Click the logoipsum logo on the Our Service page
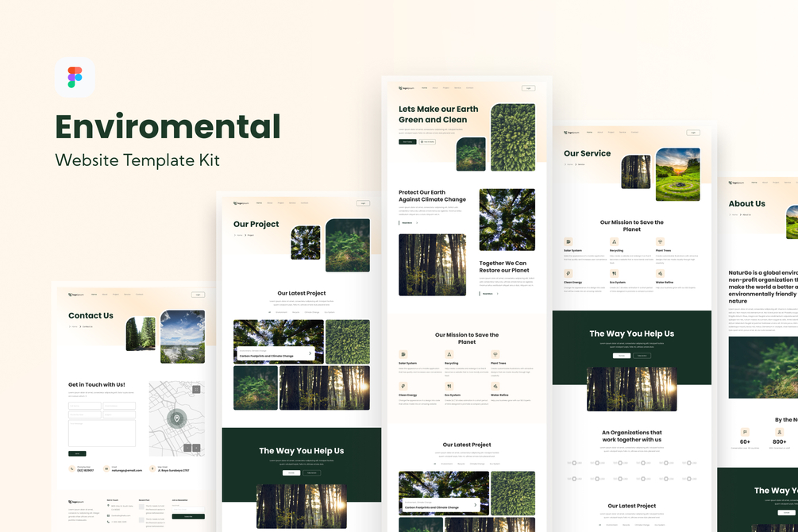The image size is (798, 532). click(x=572, y=133)
